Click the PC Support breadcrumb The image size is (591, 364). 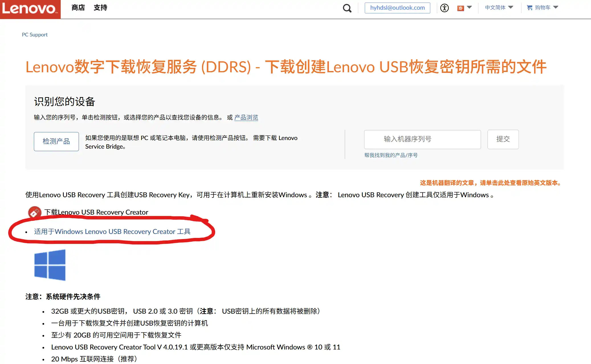[34, 35]
